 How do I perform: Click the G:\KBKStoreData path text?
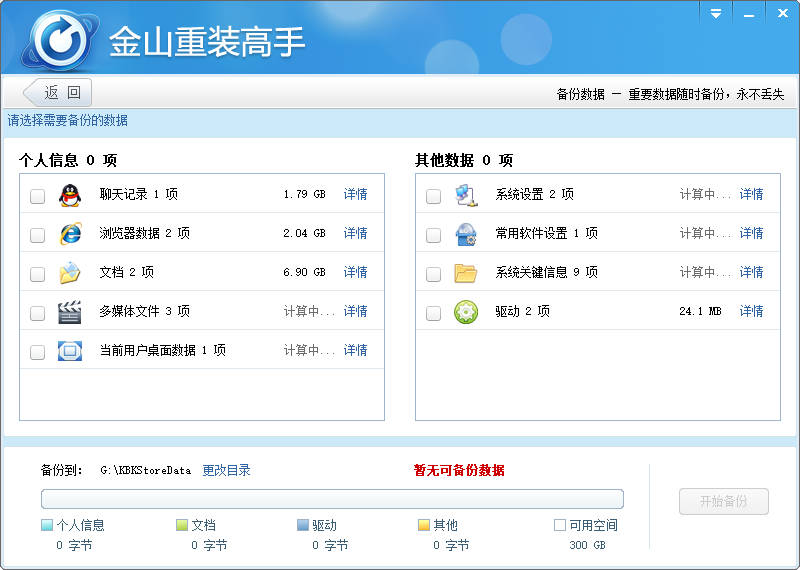(x=145, y=470)
